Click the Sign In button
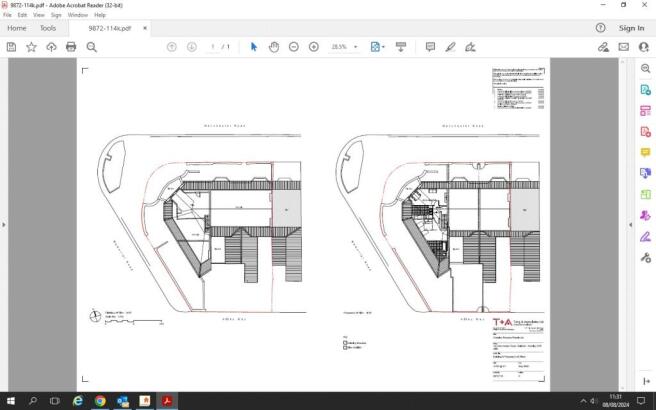This screenshot has height=410, width=656. 631,28
